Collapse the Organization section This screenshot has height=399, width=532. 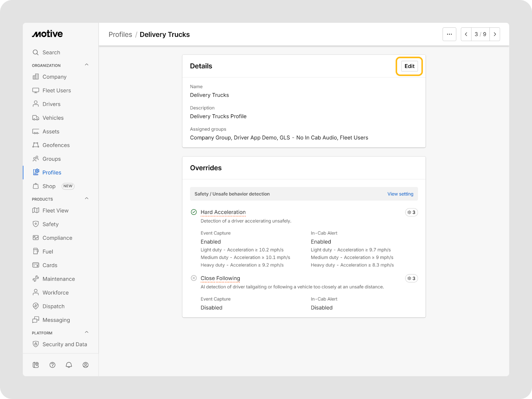[x=86, y=65]
